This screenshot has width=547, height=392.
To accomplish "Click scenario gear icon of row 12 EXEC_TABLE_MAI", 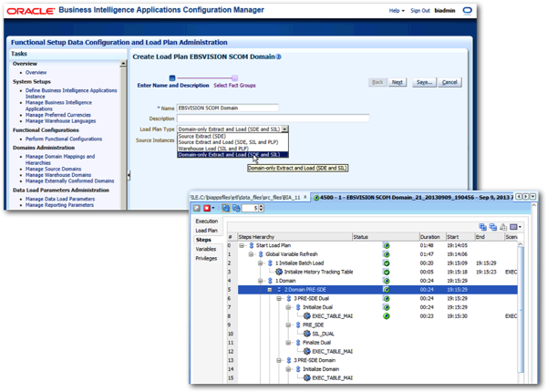I will click(x=307, y=351).
